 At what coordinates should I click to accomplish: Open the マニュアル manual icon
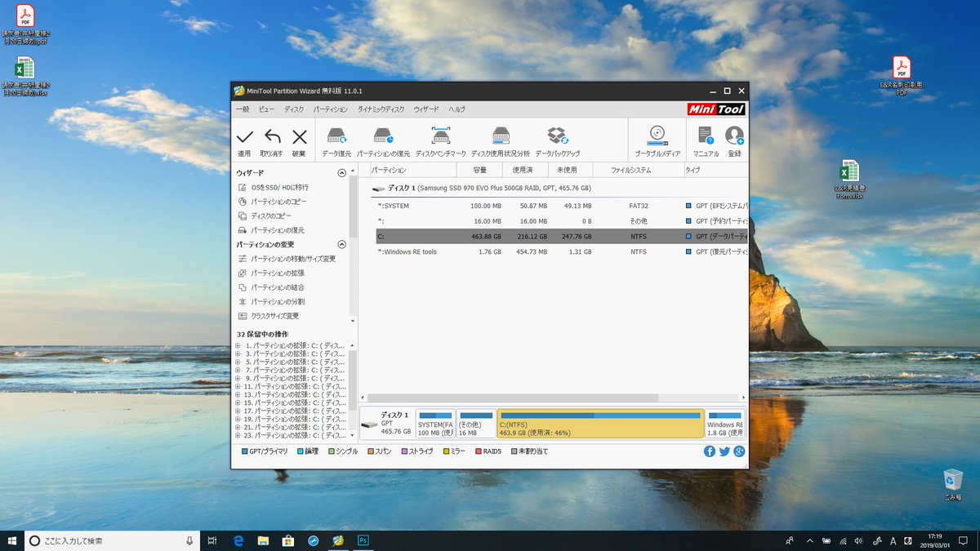(706, 136)
